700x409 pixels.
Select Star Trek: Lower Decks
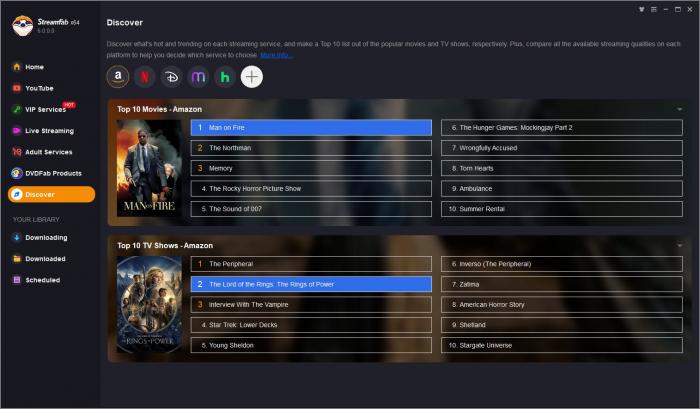311,325
